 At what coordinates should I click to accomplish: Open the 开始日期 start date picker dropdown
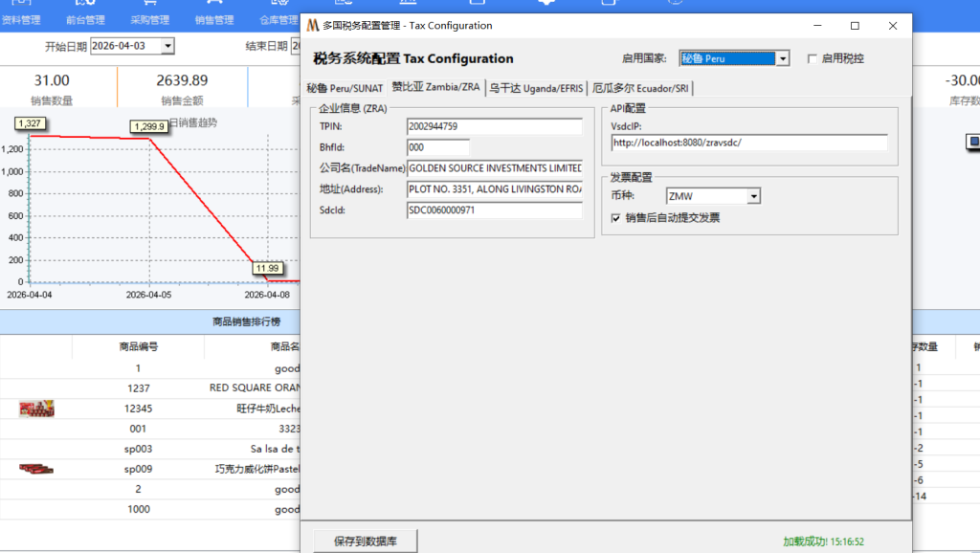[x=168, y=46]
